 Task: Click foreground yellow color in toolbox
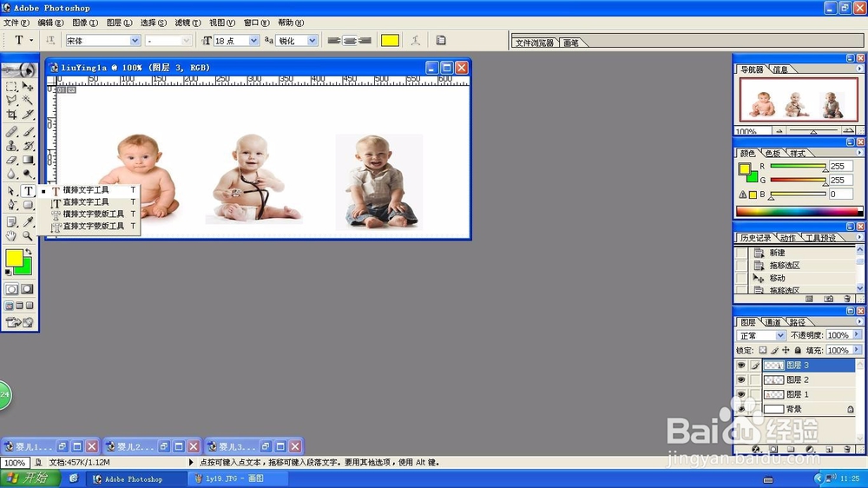14,258
